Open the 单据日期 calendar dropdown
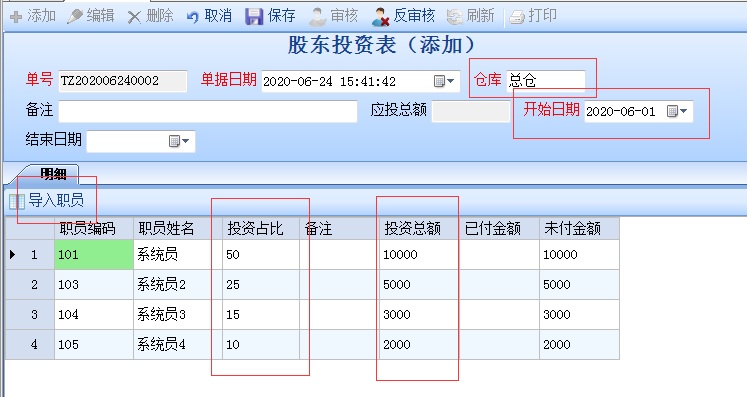 pyautogui.click(x=444, y=81)
